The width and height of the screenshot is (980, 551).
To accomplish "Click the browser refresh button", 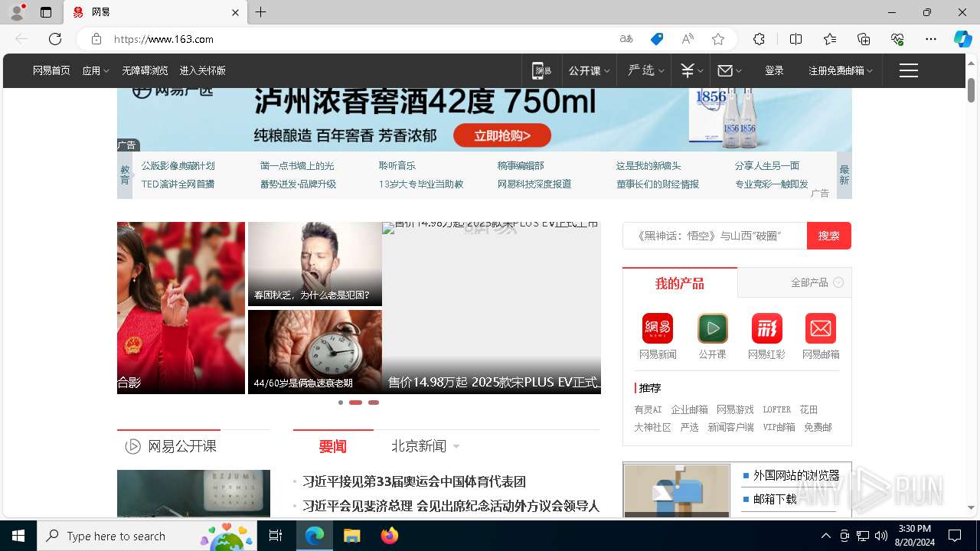I will pyautogui.click(x=55, y=39).
